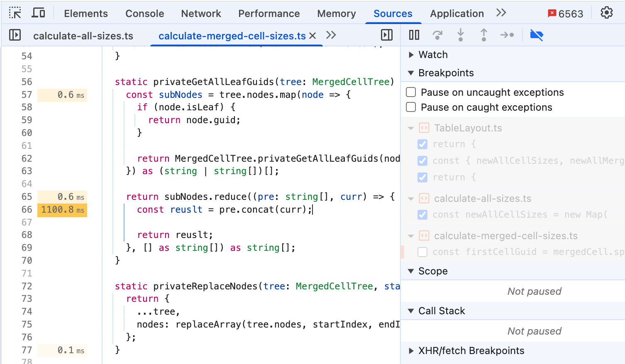Show the file navigator sidebar
This screenshot has height=364, width=625.
pyautogui.click(x=15, y=35)
